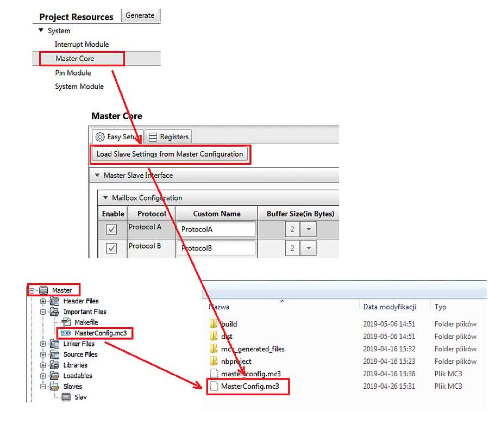Switch to the Registers tab
The width and height of the screenshot is (489, 448).
[x=168, y=137]
